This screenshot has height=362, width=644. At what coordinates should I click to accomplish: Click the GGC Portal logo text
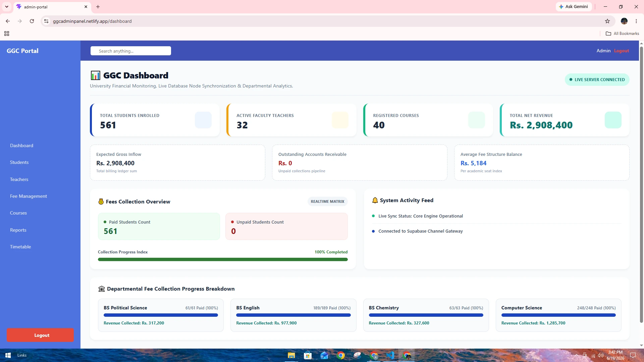pos(22,51)
